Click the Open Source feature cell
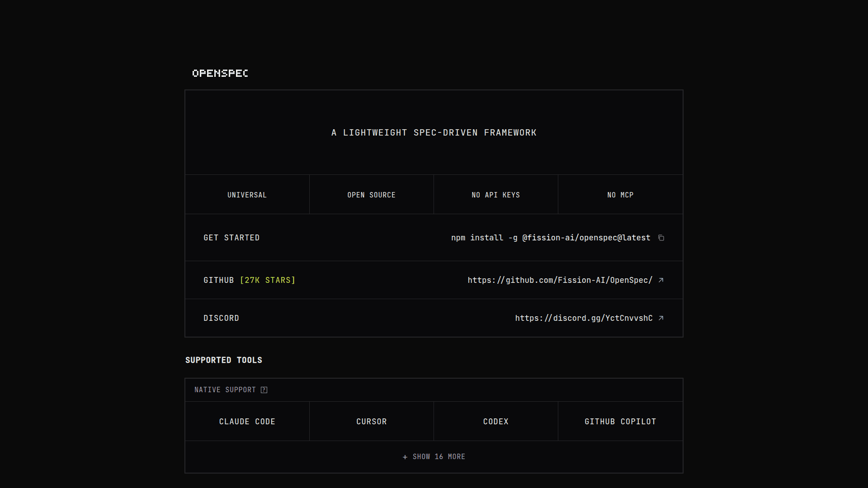The height and width of the screenshot is (488, 868). (x=372, y=195)
